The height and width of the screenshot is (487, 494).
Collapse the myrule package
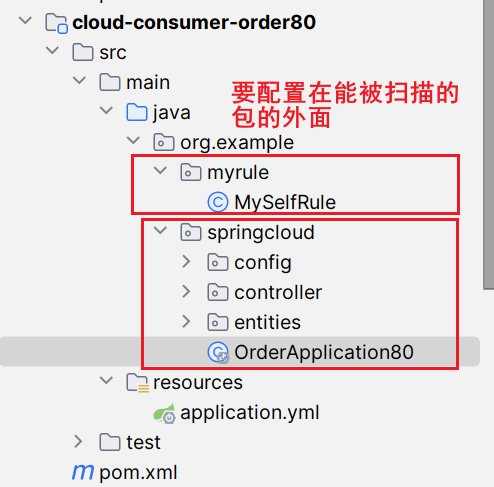(160, 171)
